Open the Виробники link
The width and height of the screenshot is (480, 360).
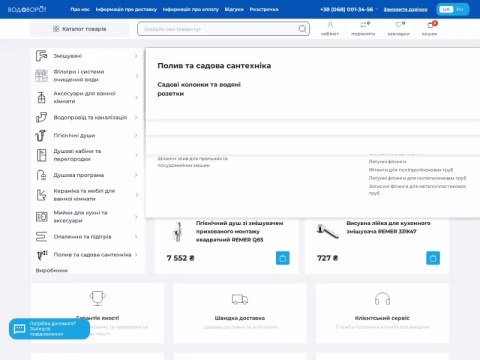(52, 270)
